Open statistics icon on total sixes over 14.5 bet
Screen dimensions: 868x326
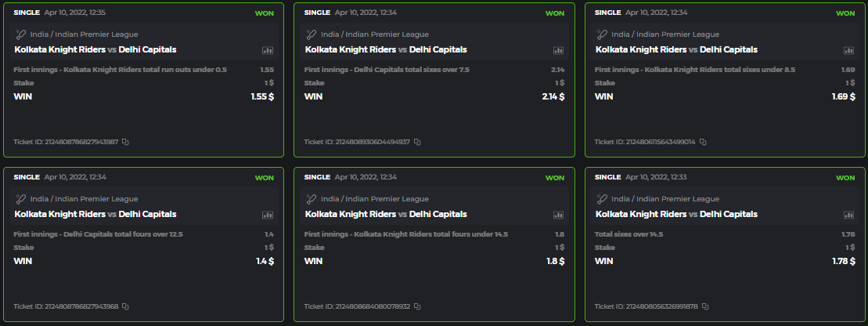[848, 215]
